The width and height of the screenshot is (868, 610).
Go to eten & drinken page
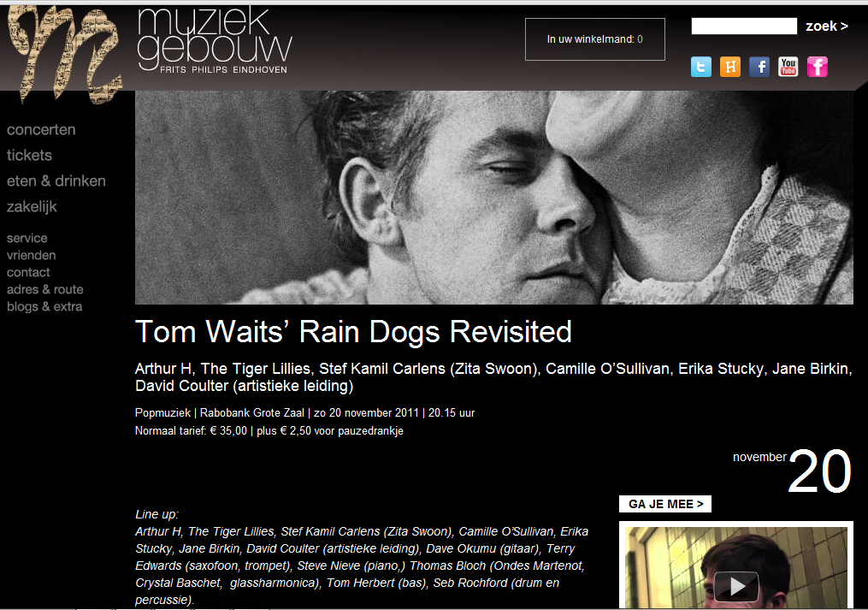pyautogui.click(x=56, y=181)
